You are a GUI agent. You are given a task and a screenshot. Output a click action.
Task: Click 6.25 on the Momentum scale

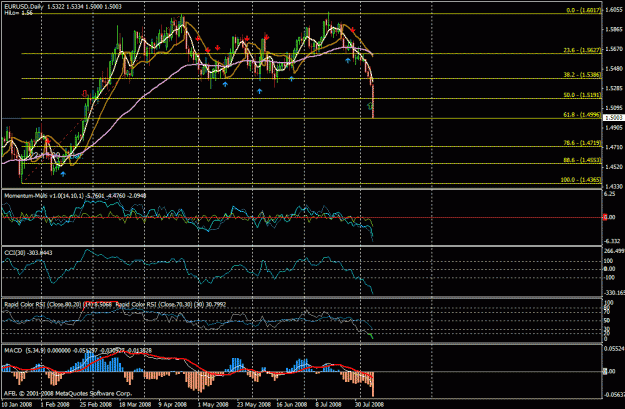(609, 194)
